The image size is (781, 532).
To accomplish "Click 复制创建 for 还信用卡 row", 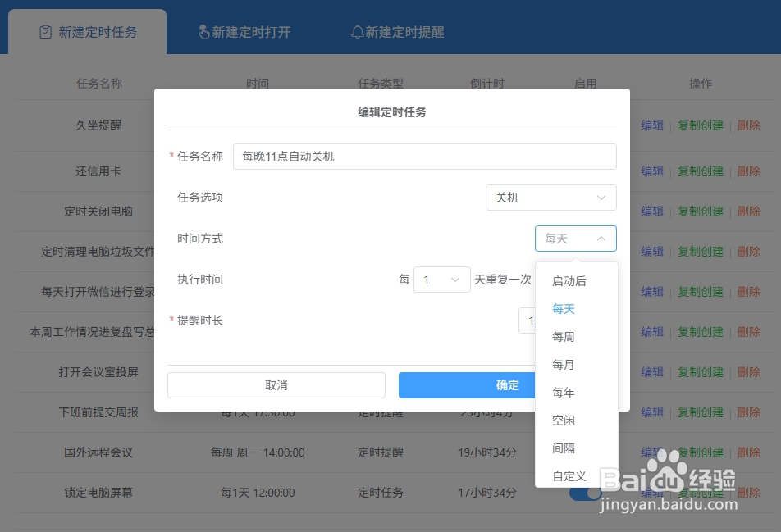I will [701, 171].
